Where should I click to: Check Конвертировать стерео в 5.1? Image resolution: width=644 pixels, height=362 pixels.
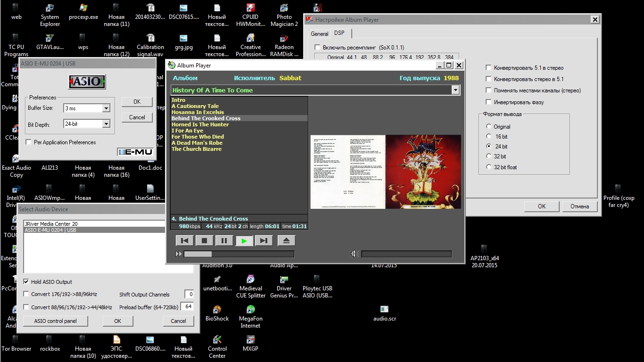(x=489, y=79)
